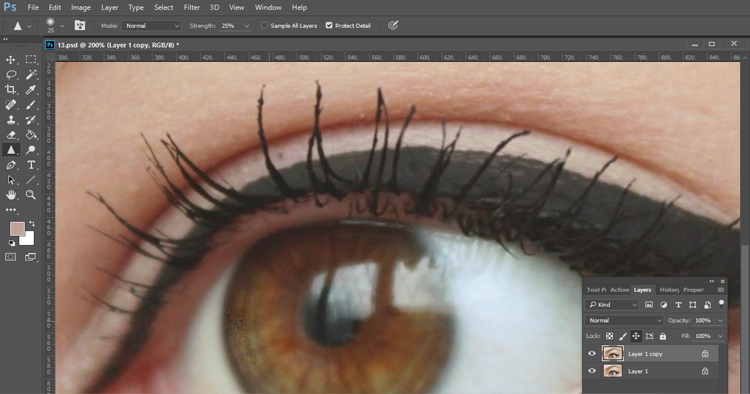Open the Layer menu
Screen dimensions: 750x394
[110, 8]
